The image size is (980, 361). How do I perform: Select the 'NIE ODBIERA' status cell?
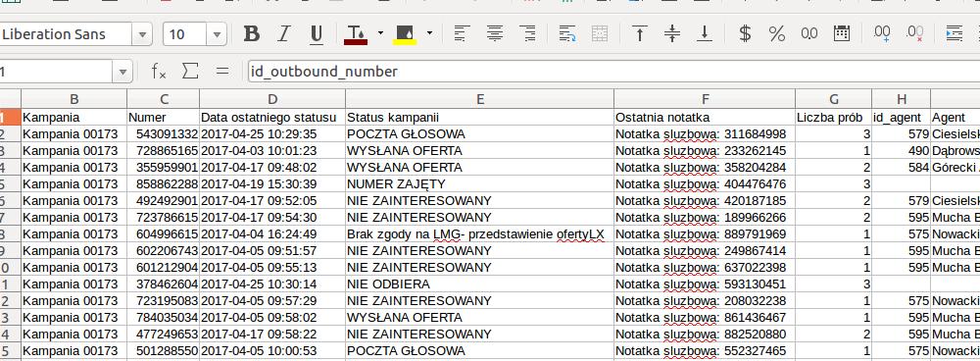point(480,284)
